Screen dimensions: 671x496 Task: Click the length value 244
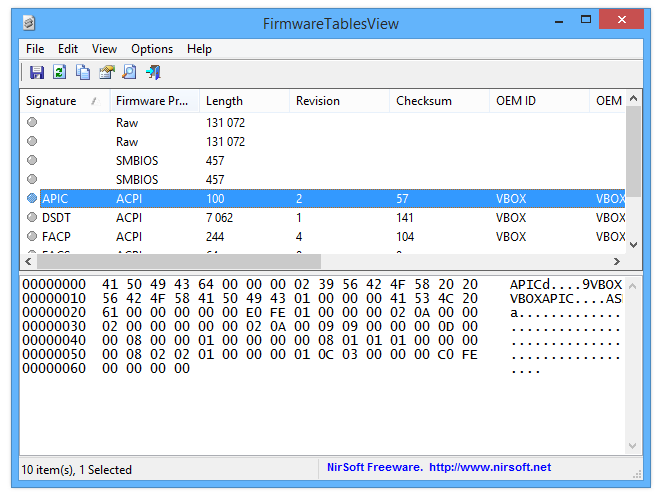(x=215, y=236)
